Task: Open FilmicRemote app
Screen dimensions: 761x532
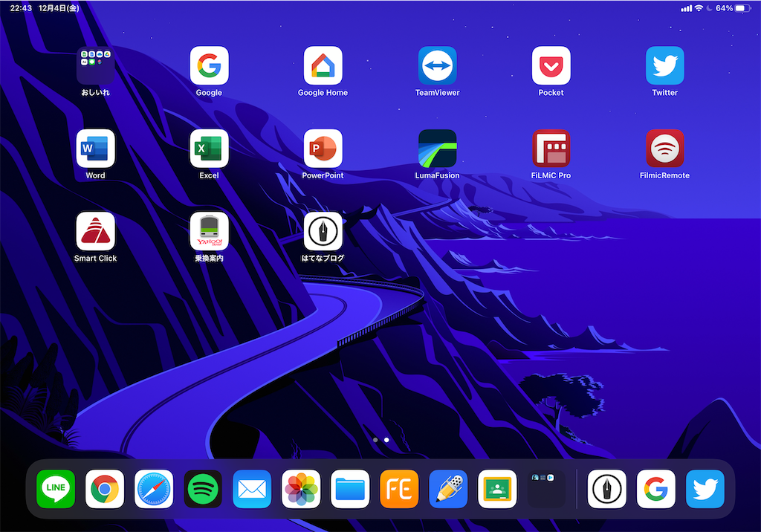Action: (x=665, y=149)
